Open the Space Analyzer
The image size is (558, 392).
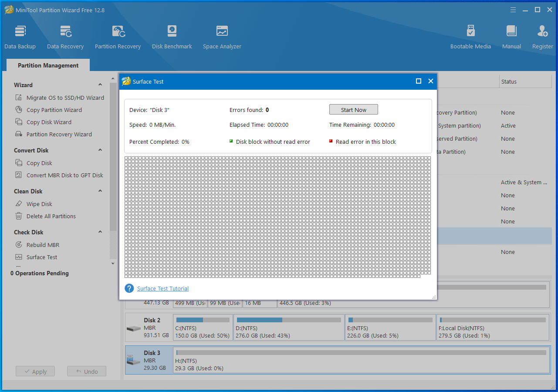[222, 37]
